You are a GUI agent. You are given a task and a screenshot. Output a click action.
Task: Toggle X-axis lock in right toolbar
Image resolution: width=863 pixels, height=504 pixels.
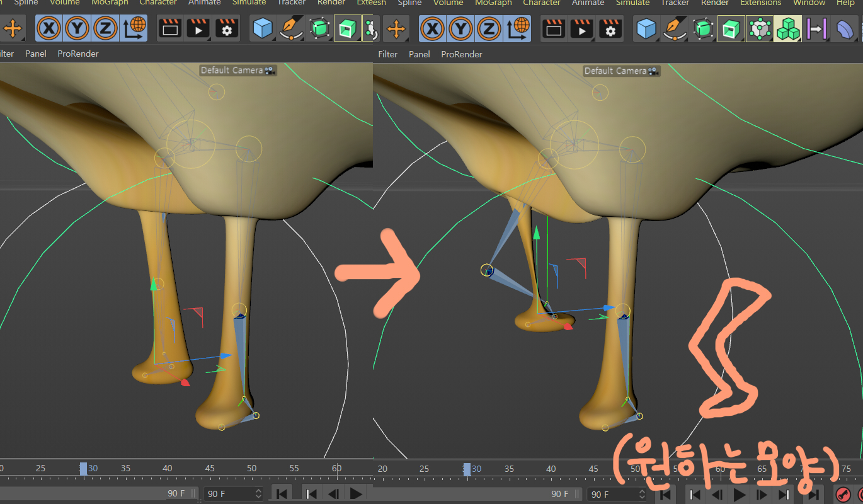pyautogui.click(x=433, y=29)
